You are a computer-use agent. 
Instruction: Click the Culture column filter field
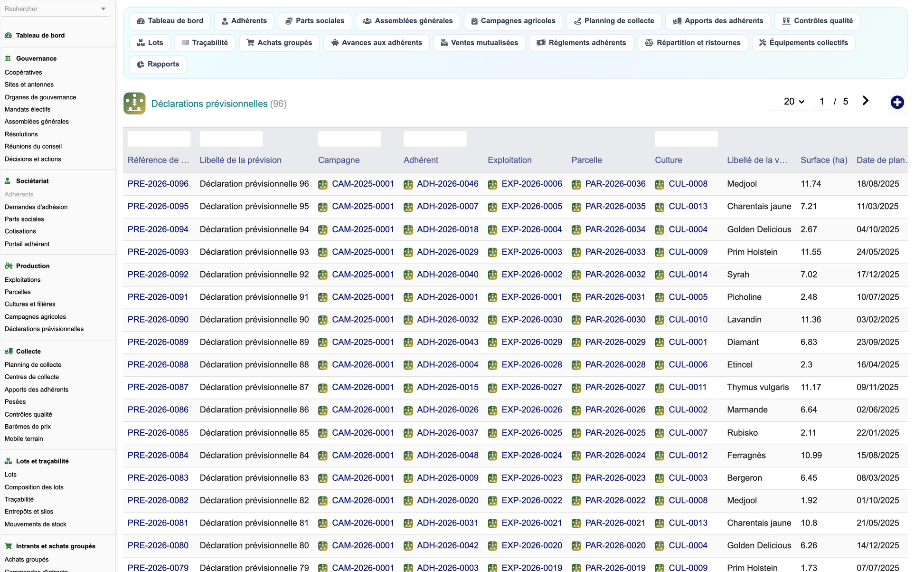(x=686, y=139)
